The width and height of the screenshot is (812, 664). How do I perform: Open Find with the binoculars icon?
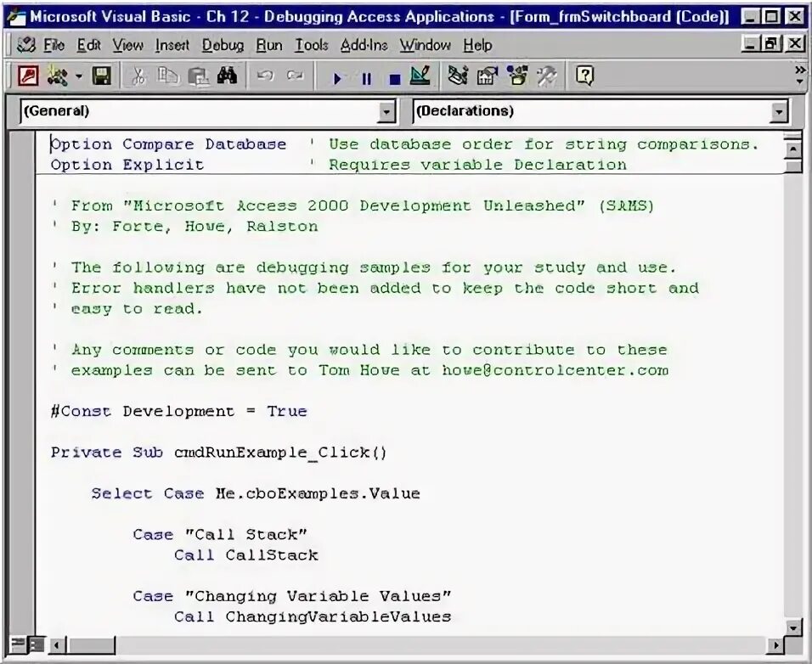click(x=228, y=76)
